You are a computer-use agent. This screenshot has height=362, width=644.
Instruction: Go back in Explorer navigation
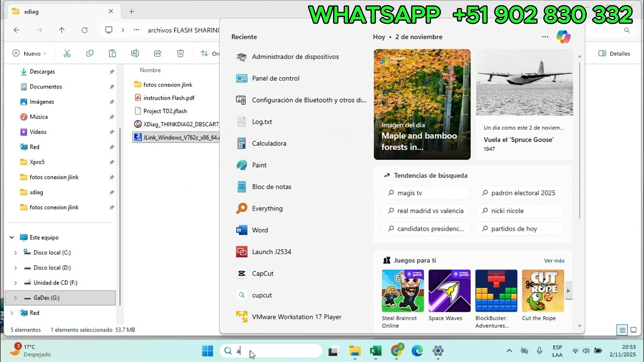(17, 30)
